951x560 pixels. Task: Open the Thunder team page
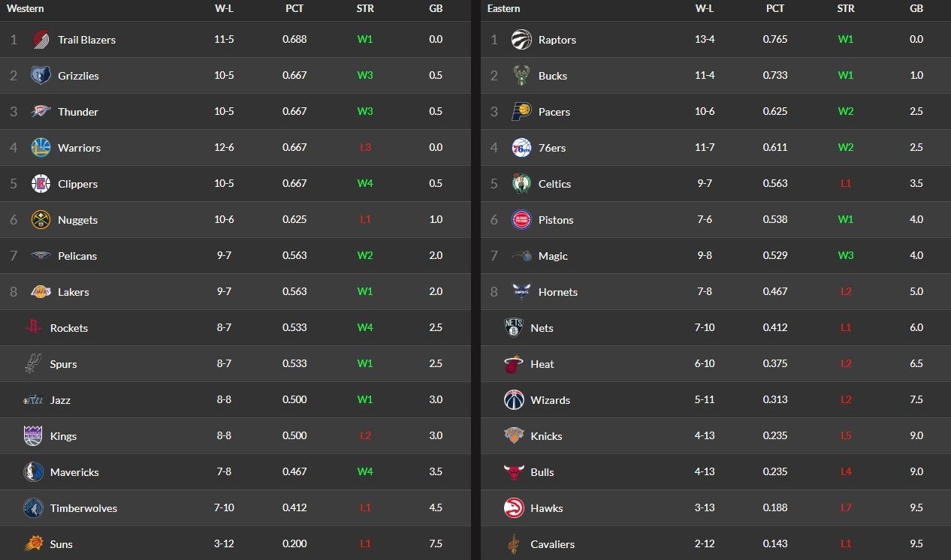coord(78,112)
